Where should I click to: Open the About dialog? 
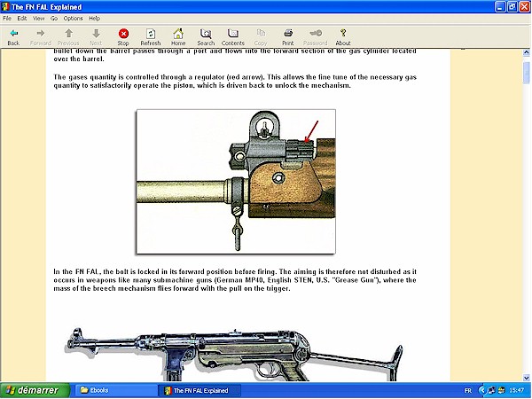pos(343,37)
